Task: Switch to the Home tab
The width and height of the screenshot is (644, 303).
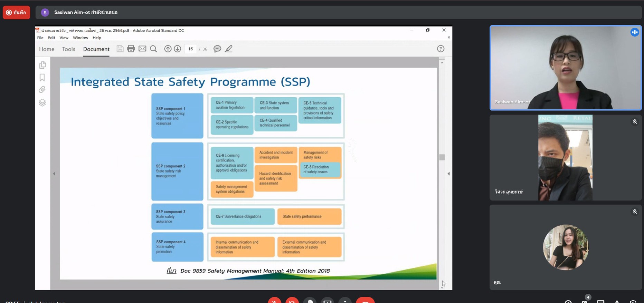Action: tap(47, 49)
